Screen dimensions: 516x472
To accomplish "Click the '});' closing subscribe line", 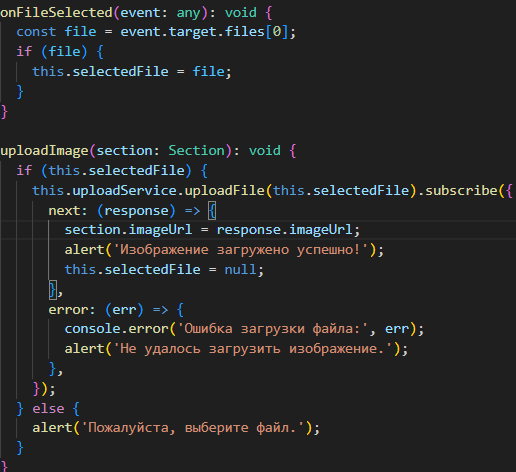I will pyautogui.click(x=44, y=389).
